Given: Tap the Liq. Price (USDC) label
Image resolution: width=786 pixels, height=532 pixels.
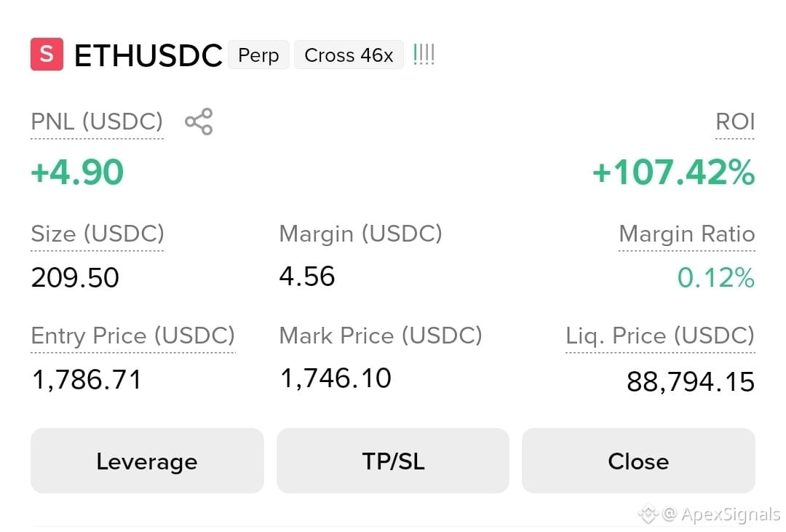Looking at the screenshot, I should click(x=660, y=336).
